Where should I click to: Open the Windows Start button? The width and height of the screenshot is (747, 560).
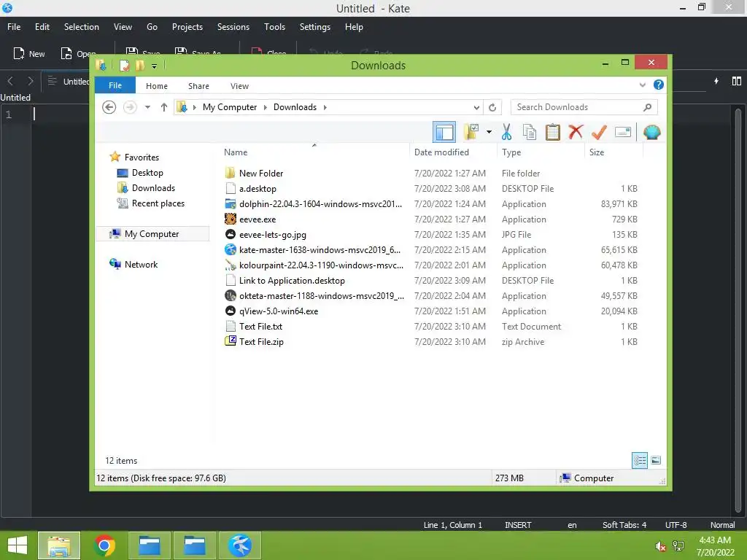(x=18, y=545)
